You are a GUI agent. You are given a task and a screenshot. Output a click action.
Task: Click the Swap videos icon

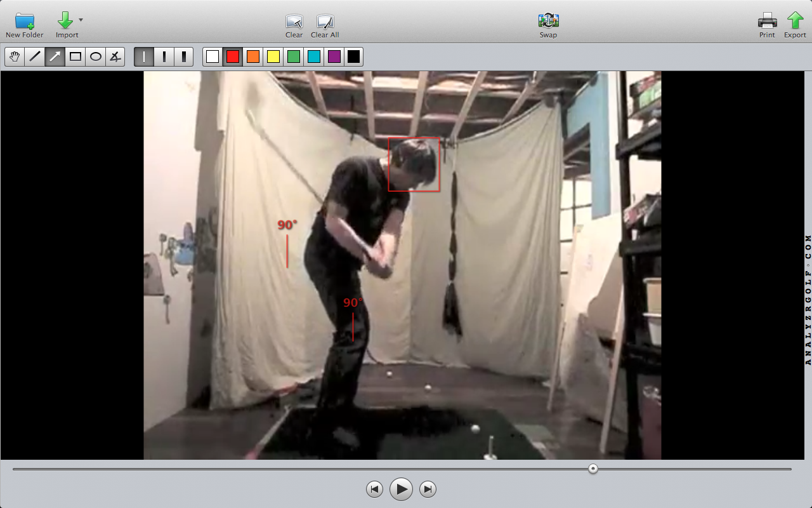pos(548,21)
